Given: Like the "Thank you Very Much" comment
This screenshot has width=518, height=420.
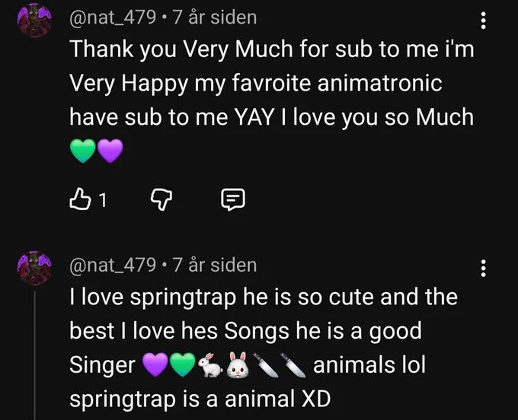Looking at the screenshot, I should click(x=80, y=199).
